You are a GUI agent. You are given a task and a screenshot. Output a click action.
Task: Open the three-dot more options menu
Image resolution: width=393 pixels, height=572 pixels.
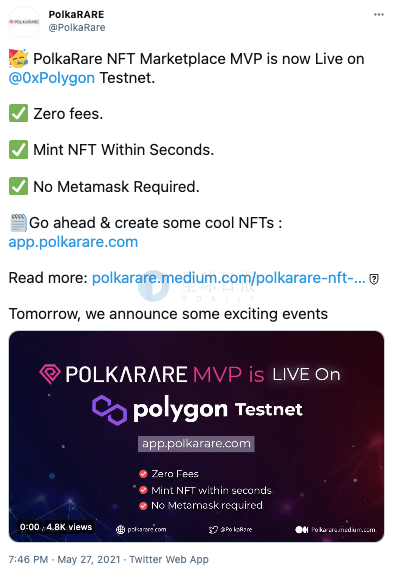(379, 15)
